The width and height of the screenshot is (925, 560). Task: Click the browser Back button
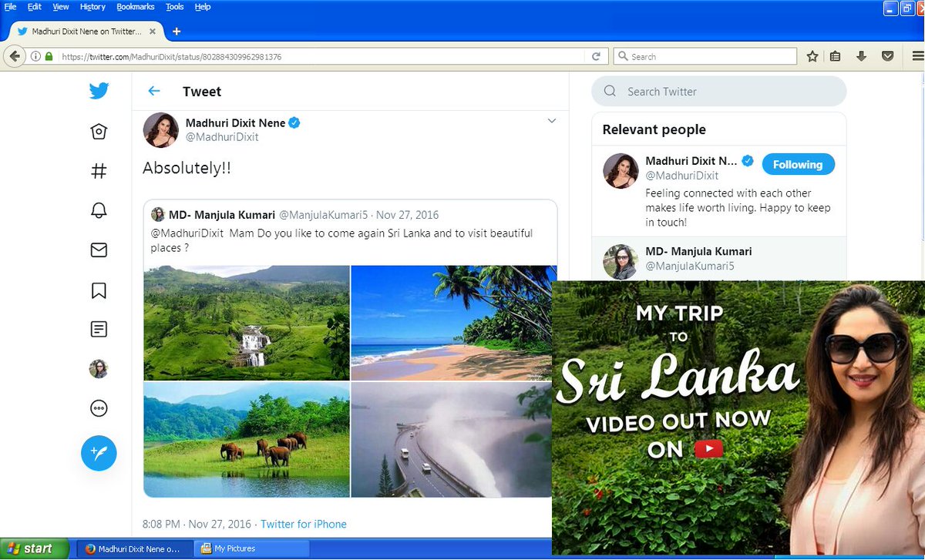tap(15, 56)
